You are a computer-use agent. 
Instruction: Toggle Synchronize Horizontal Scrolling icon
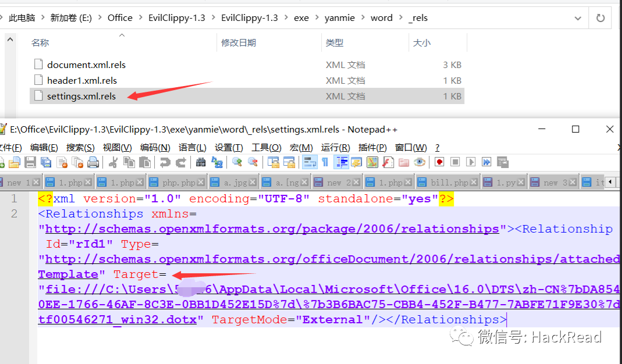point(289,162)
